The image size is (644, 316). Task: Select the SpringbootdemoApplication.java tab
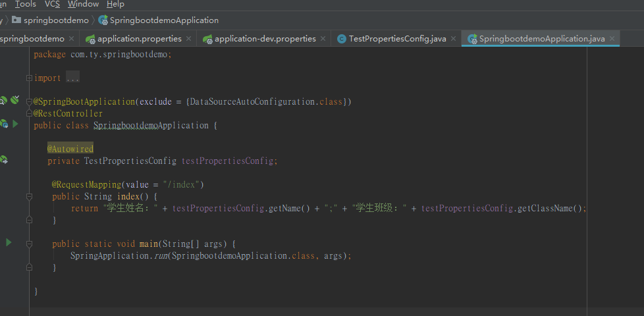tap(542, 39)
